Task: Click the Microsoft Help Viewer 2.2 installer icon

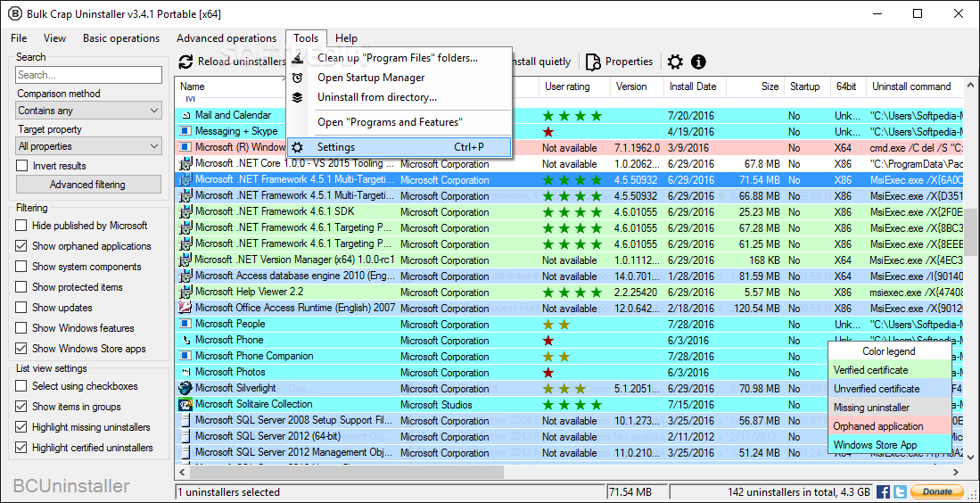Action: [185, 292]
